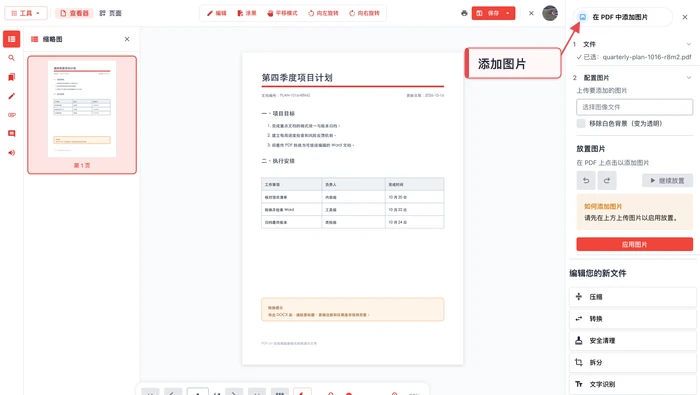The width and height of the screenshot is (700, 395).
Task: Click the 二、执行安排 heading in document
Action: pyautogui.click(x=278, y=161)
